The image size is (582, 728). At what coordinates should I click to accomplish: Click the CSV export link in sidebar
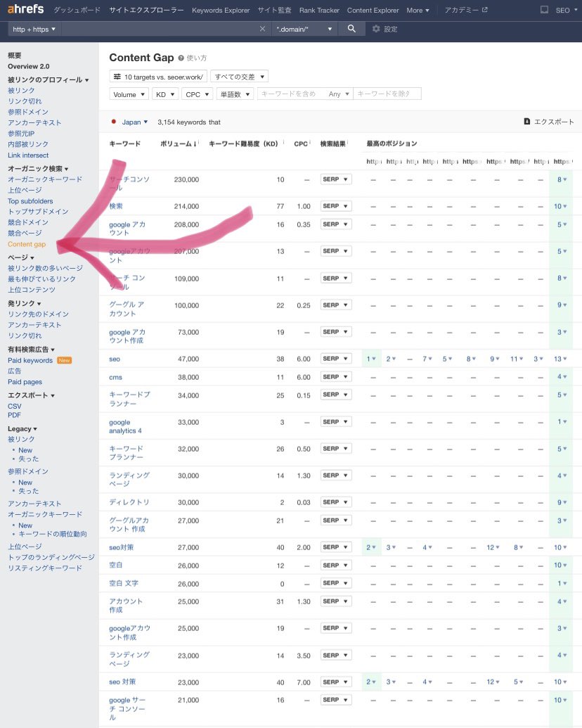[14, 406]
